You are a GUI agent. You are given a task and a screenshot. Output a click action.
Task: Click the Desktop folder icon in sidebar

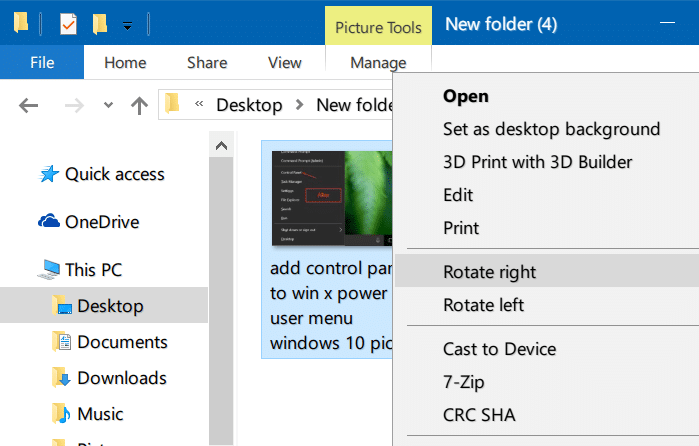click(x=62, y=306)
